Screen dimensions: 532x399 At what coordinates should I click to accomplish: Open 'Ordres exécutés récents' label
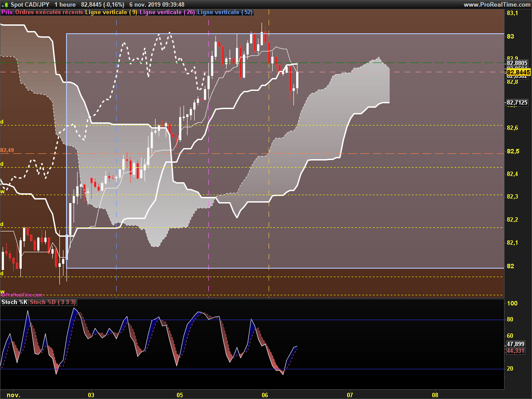[49, 12]
